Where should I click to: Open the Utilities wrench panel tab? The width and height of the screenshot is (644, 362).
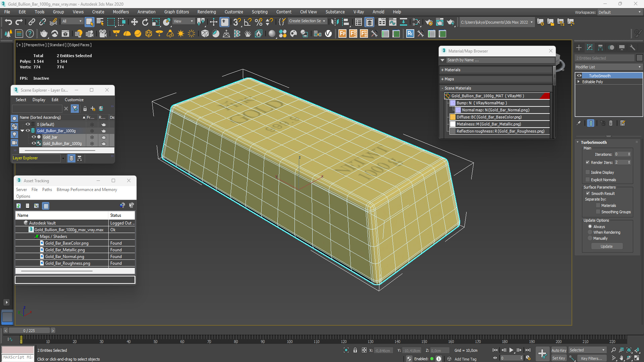[x=633, y=48]
